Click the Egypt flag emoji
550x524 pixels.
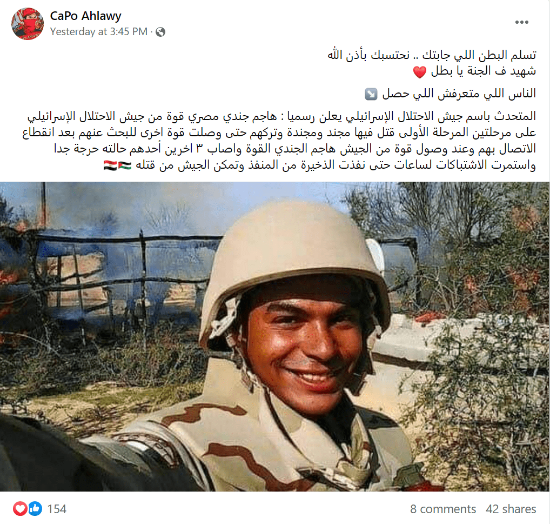tap(110, 165)
